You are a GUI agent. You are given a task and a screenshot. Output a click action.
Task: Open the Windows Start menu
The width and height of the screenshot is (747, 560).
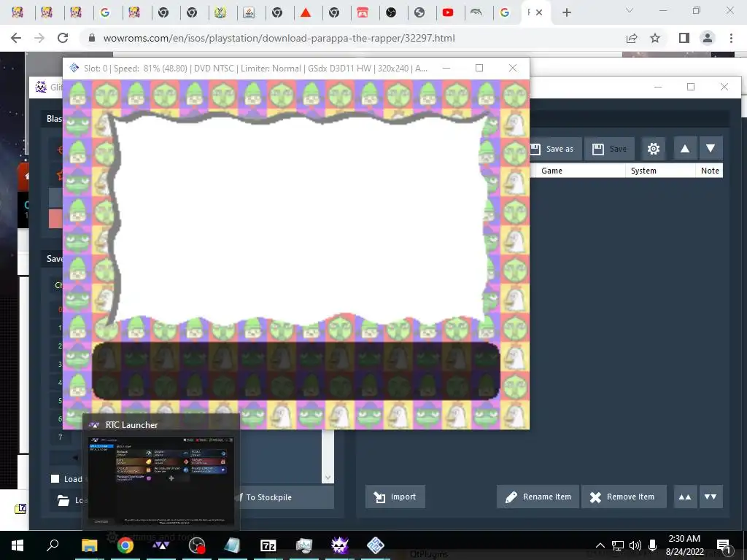[x=18, y=545]
